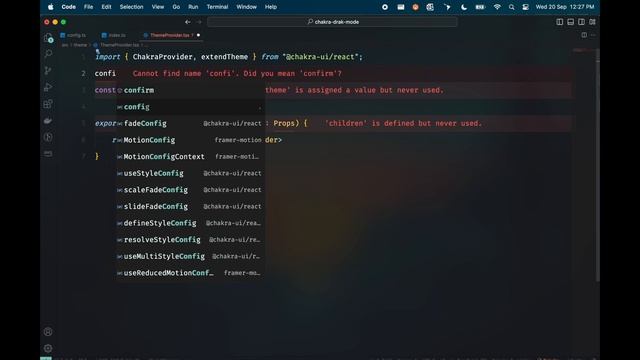
Task: Choose 'useReducedMotionConf…' suggestion
Action: [x=191, y=273]
